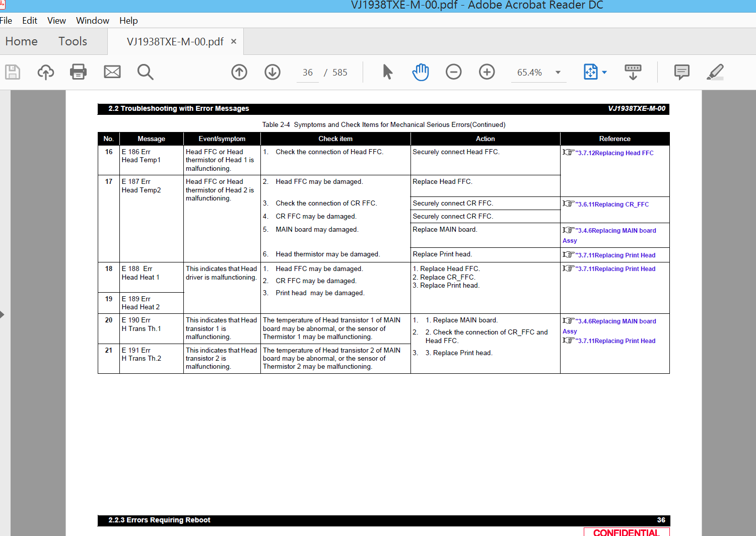
Task: Select the VJ1938TXE-M-00.pdf document tab
Action: [x=175, y=42]
